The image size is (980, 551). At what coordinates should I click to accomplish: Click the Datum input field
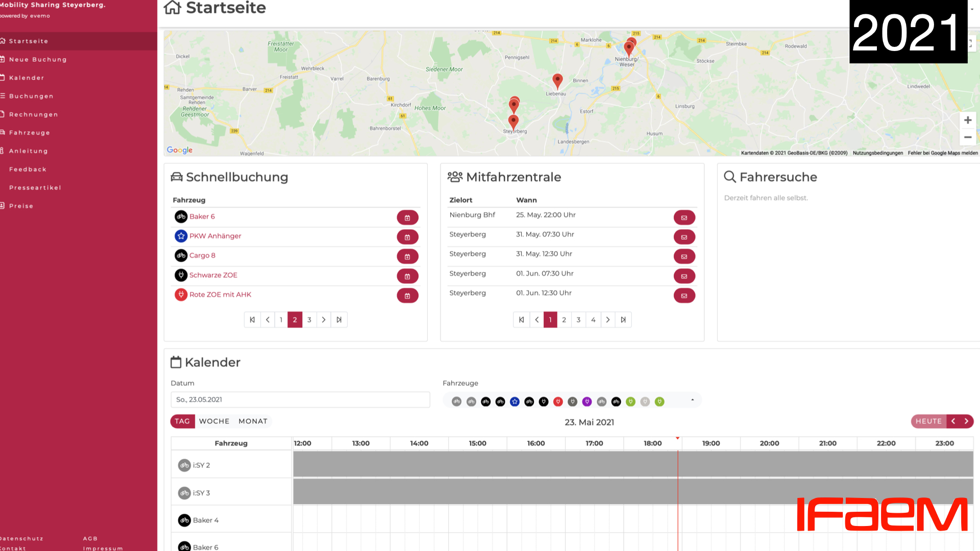coord(300,400)
